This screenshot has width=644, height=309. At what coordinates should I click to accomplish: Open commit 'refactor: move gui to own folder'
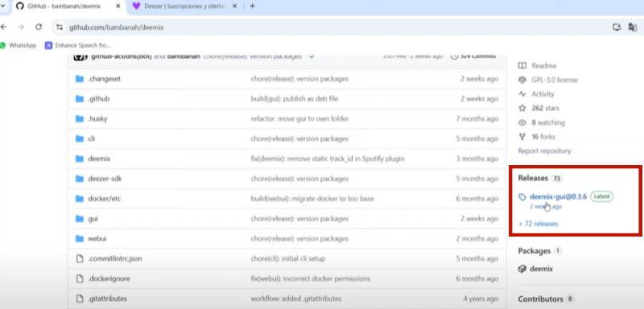point(299,119)
